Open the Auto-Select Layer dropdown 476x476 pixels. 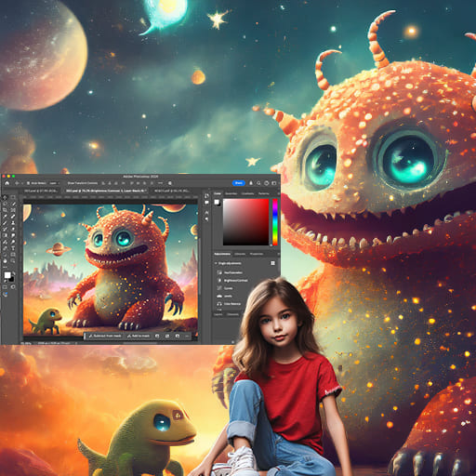[x=54, y=183]
